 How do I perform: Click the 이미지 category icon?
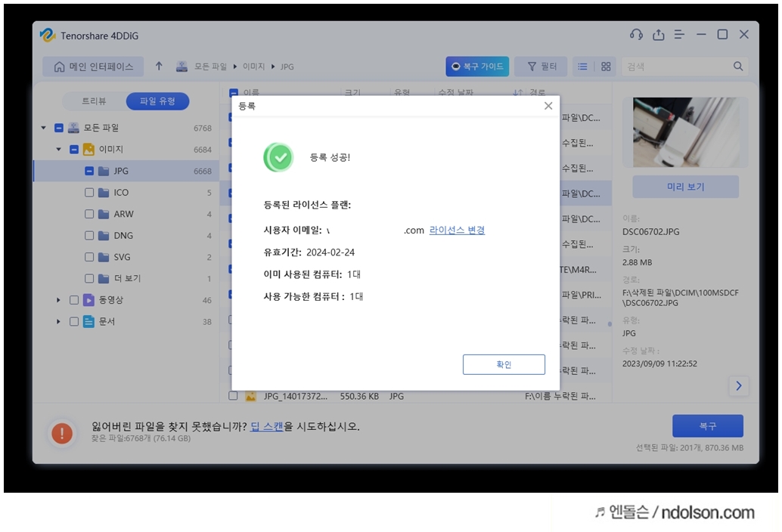pyautogui.click(x=88, y=150)
